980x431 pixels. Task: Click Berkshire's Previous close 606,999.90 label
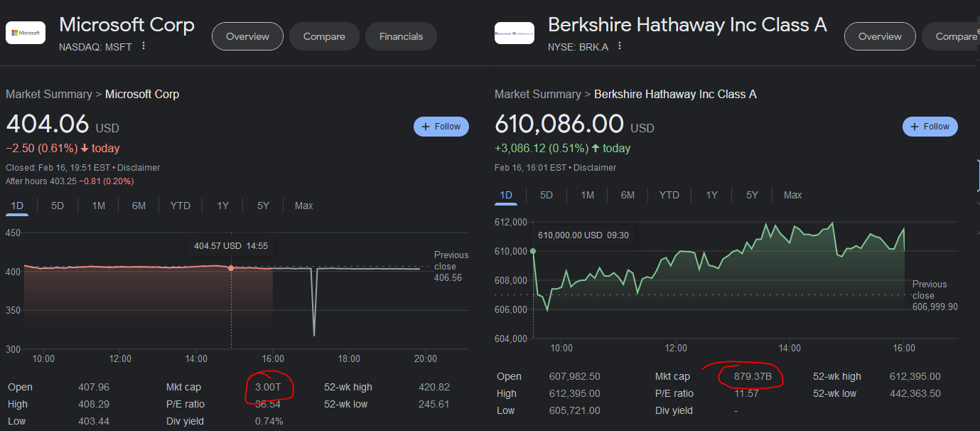click(935, 295)
